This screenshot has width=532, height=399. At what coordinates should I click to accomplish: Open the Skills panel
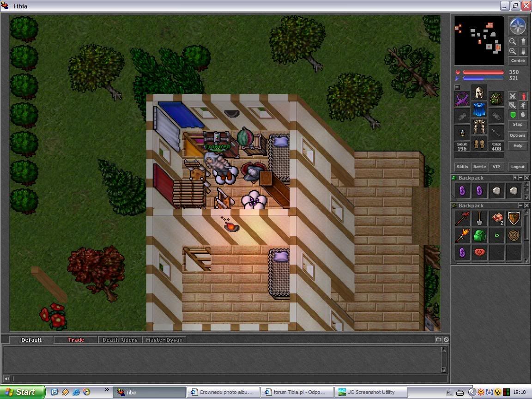(462, 167)
